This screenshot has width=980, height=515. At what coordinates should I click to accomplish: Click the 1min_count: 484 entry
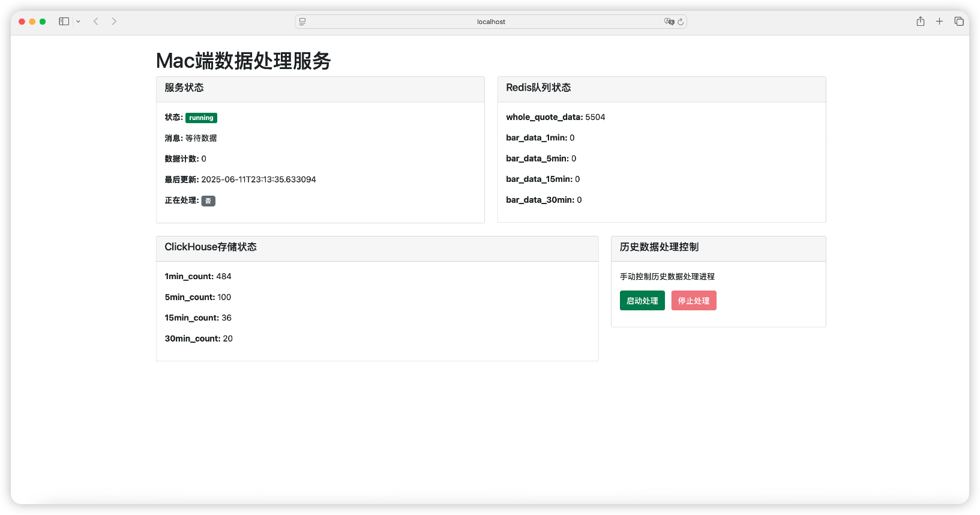pyautogui.click(x=198, y=277)
